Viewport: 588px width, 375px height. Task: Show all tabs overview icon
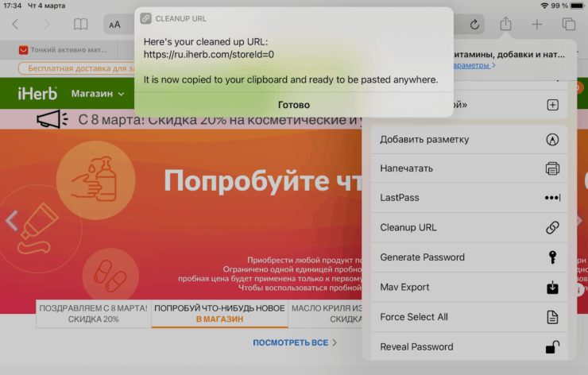[568, 25]
